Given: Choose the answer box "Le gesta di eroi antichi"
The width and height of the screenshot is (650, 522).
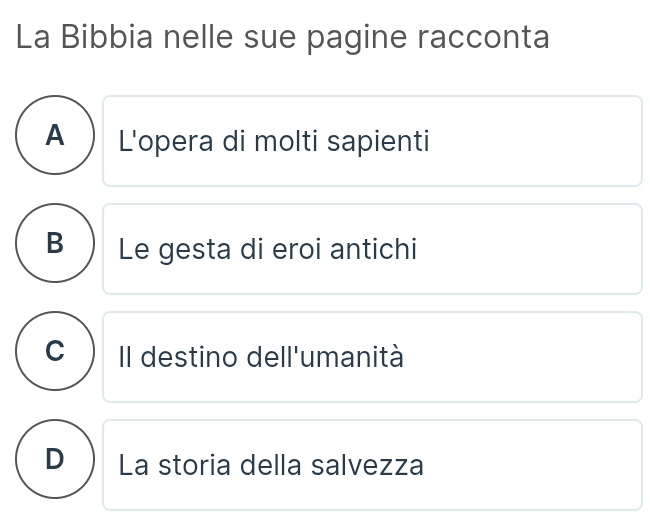Looking at the screenshot, I should pyautogui.click(x=372, y=249).
